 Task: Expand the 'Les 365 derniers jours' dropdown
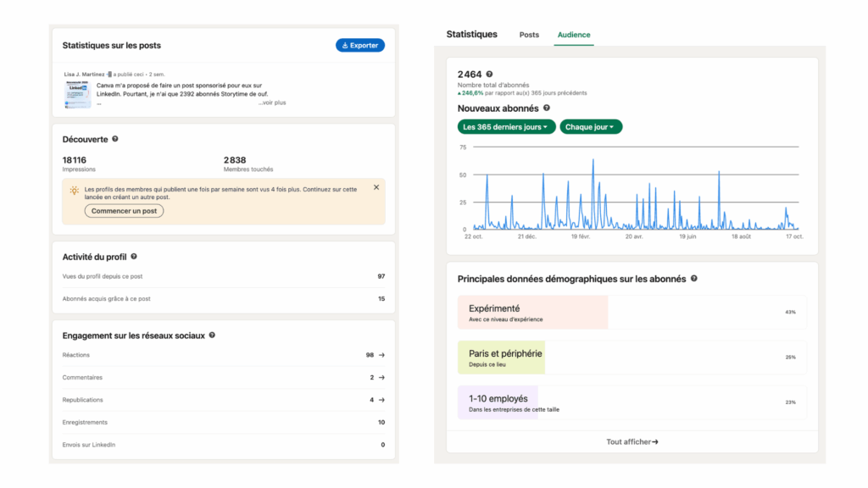(506, 127)
